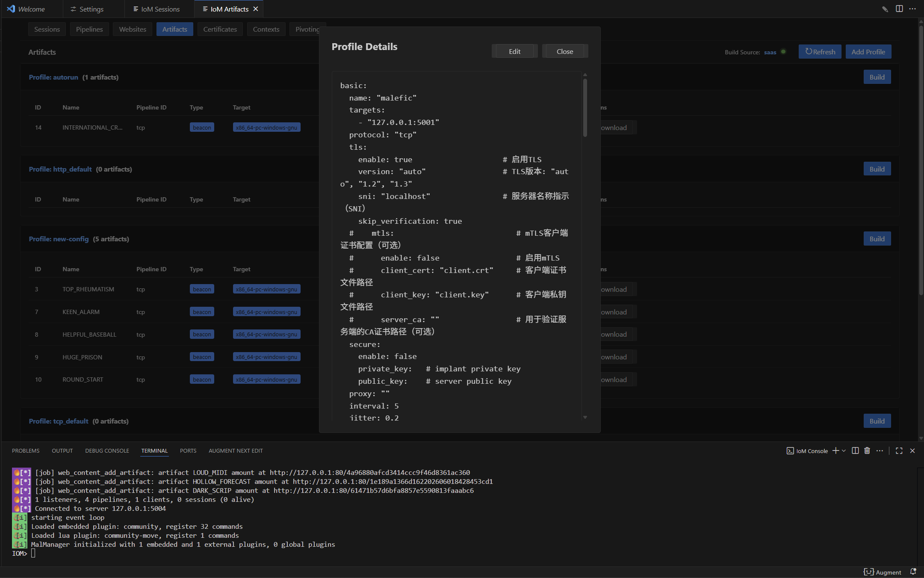The width and height of the screenshot is (924, 578).
Task: Close the IoM Artifacts editor tab
Action: pyautogui.click(x=256, y=9)
